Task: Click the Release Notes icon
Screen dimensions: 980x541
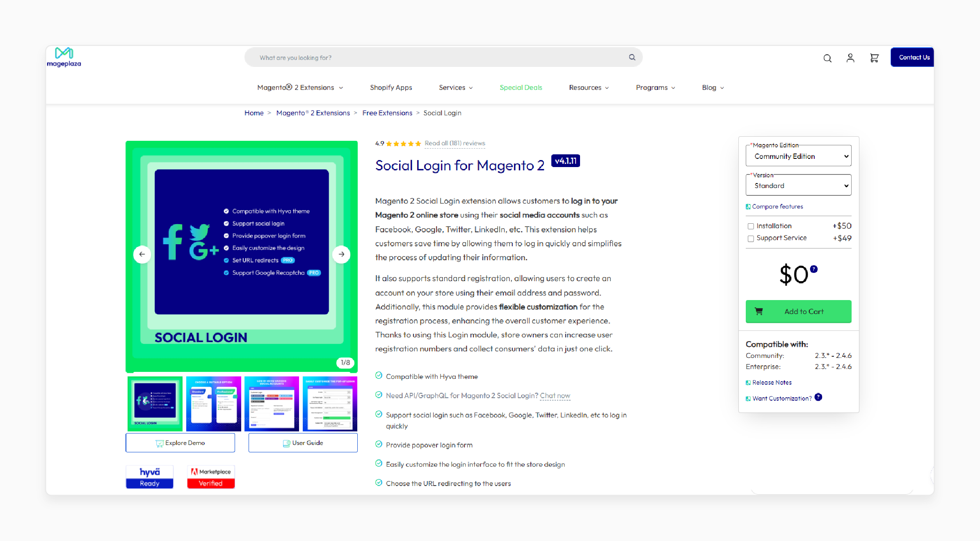Action: pos(748,383)
